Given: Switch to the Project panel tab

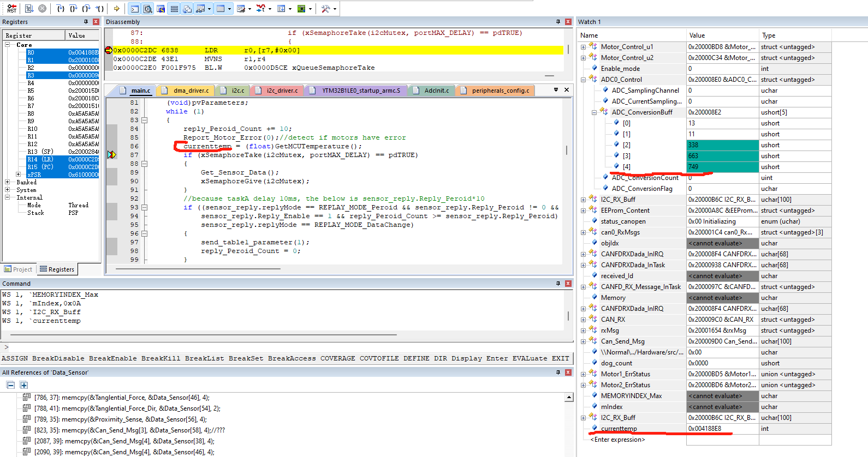Looking at the screenshot, I should tap(19, 269).
